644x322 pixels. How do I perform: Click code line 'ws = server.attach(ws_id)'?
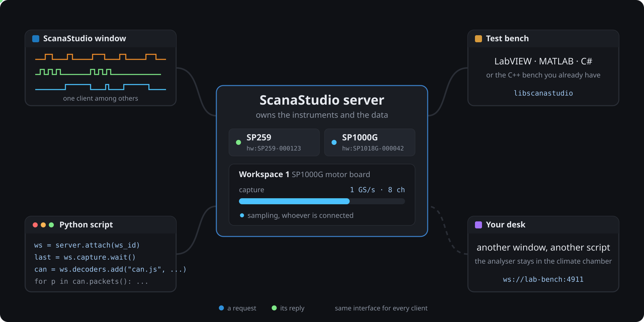pyautogui.click(x=87, y=245)
